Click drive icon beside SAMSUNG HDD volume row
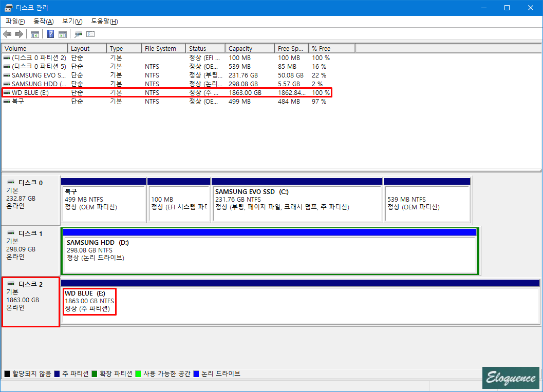543x392 pixels. [x=7, y=84]
